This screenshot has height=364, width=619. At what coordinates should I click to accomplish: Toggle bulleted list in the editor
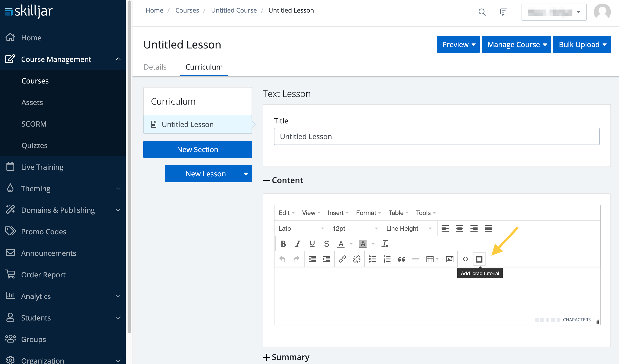click(372, 259)
